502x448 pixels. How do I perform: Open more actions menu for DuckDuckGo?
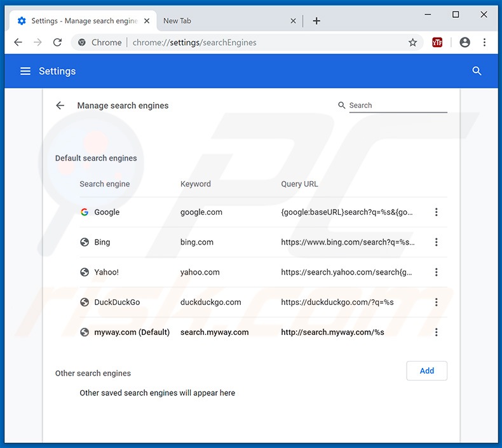click(x=436, y=302)
